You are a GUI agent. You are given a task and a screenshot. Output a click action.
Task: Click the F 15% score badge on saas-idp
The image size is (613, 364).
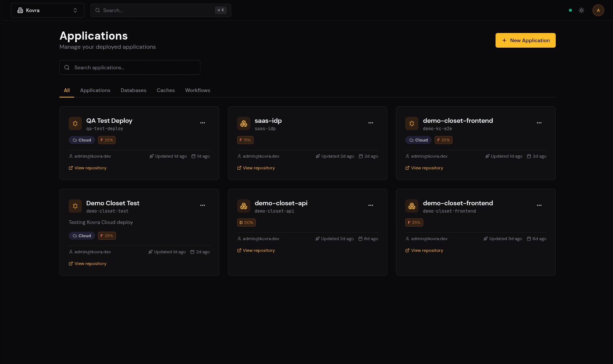click(245, 140)
